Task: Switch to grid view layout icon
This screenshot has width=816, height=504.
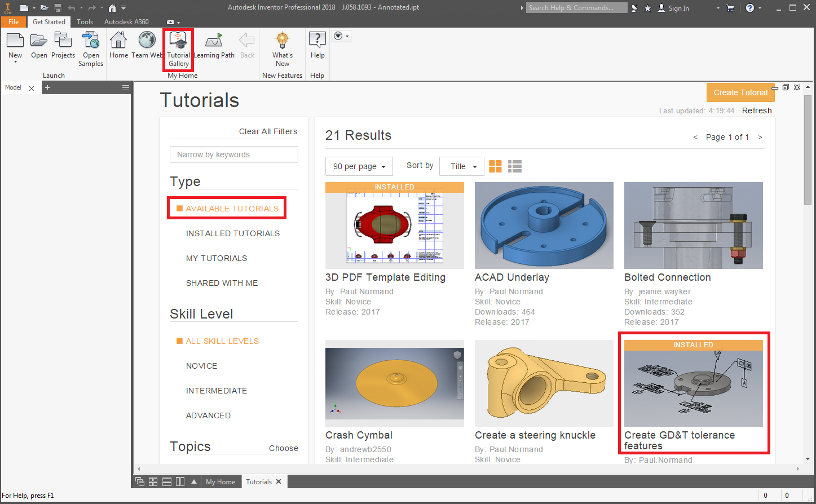Action: click(x=495, y=166)
